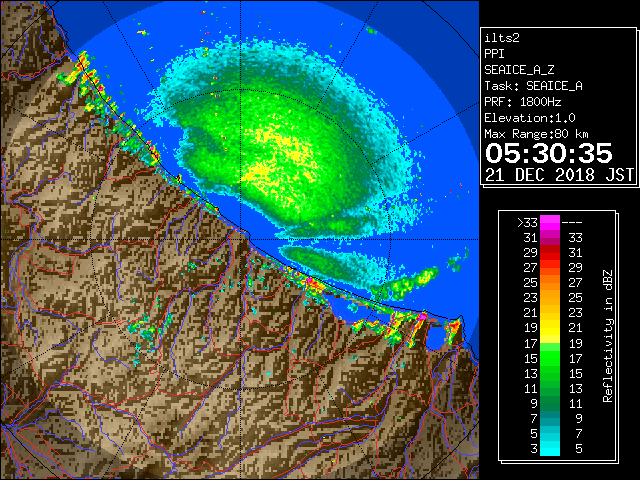Viewport: 640px width, 480px height.
Task: Click the 'ilts2' site name text
Action: click(x=502, y=38)
